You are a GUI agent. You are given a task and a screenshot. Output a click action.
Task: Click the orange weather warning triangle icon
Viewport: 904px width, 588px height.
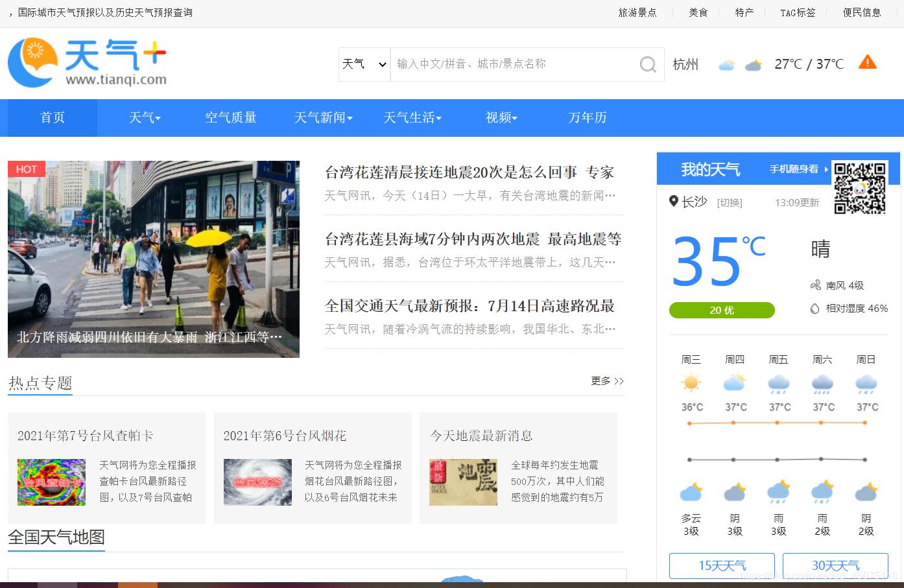point(868,62)
